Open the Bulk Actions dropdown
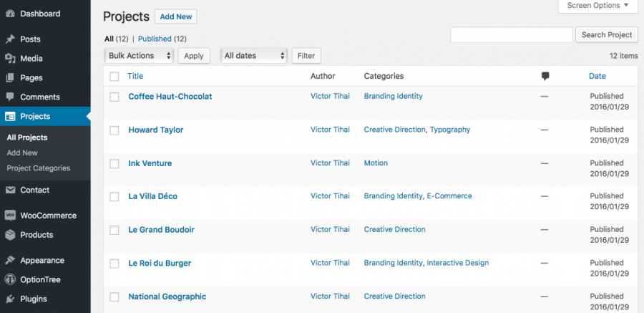644x313 pixels. (x=140, y=55)
